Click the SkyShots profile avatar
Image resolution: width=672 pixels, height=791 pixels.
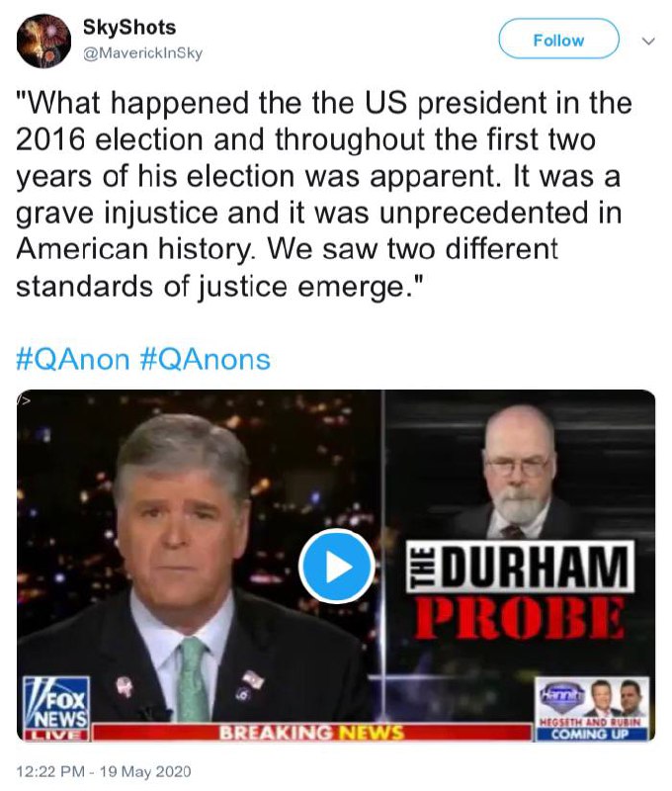click(x=43, y=41)
